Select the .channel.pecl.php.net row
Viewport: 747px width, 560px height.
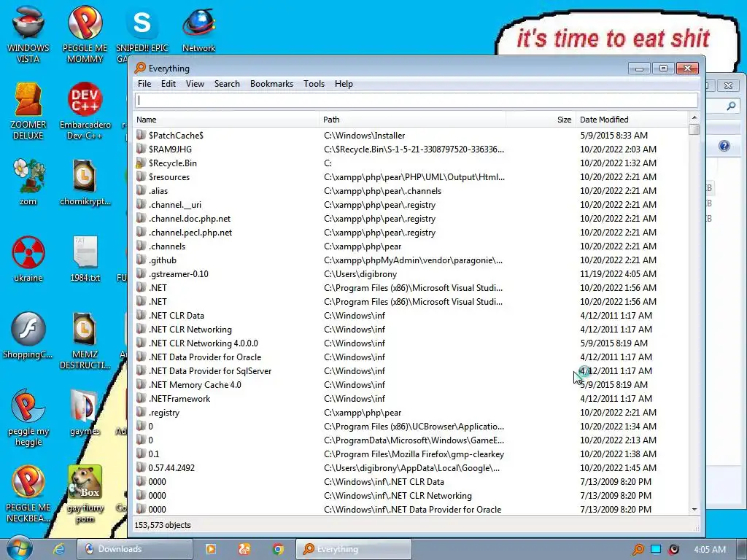pyautogui.click(x=411, y=233)
